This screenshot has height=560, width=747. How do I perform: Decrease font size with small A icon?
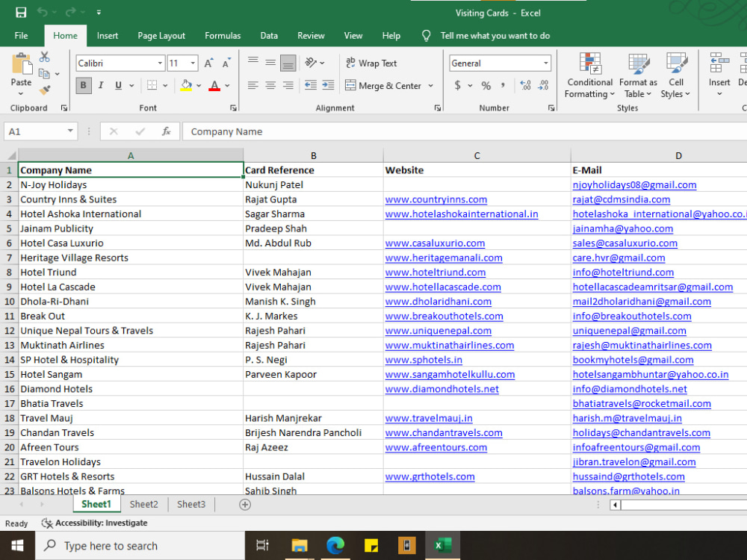226,63
